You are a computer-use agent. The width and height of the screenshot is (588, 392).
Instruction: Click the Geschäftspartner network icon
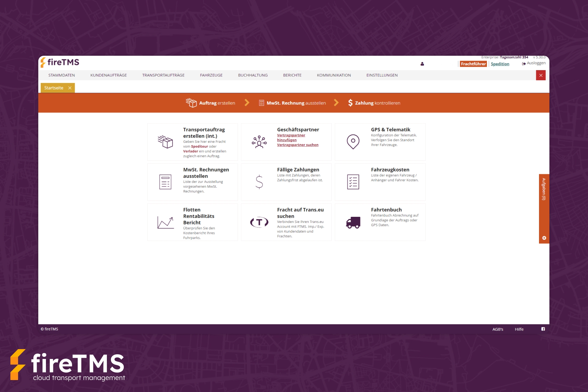tap(259, 142)
